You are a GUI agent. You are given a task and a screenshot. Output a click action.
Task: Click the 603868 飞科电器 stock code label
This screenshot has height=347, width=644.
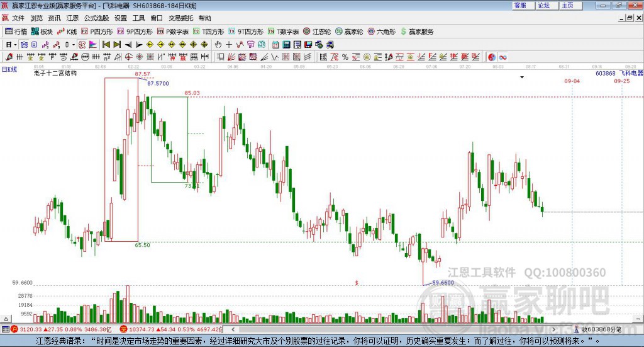click(x=619, y=73)
